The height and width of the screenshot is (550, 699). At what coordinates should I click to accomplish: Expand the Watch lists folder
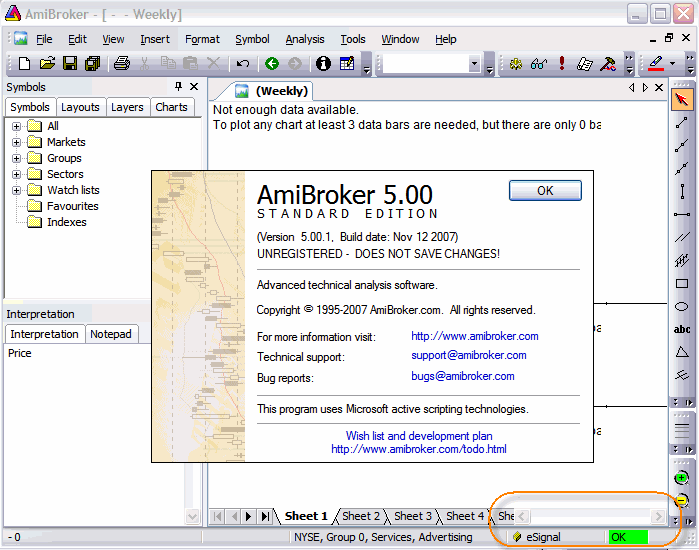[x=16, y=190]
